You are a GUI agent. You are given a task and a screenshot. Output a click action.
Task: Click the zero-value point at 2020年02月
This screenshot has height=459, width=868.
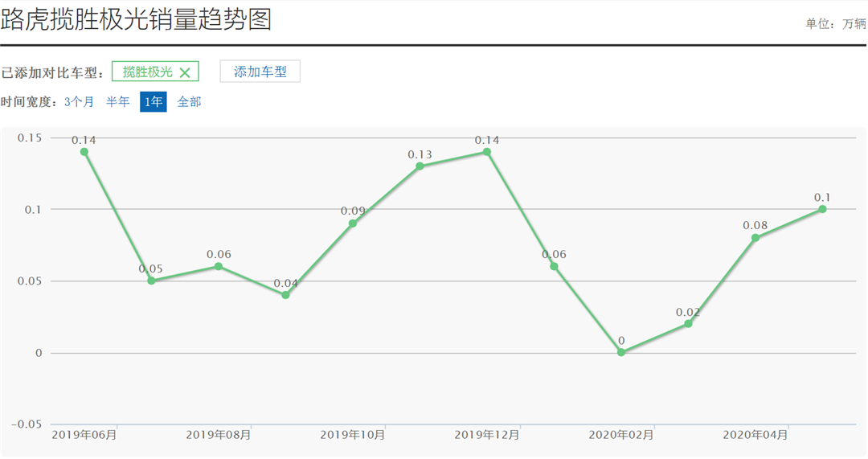pyautogui.click(x=621, y=352)
